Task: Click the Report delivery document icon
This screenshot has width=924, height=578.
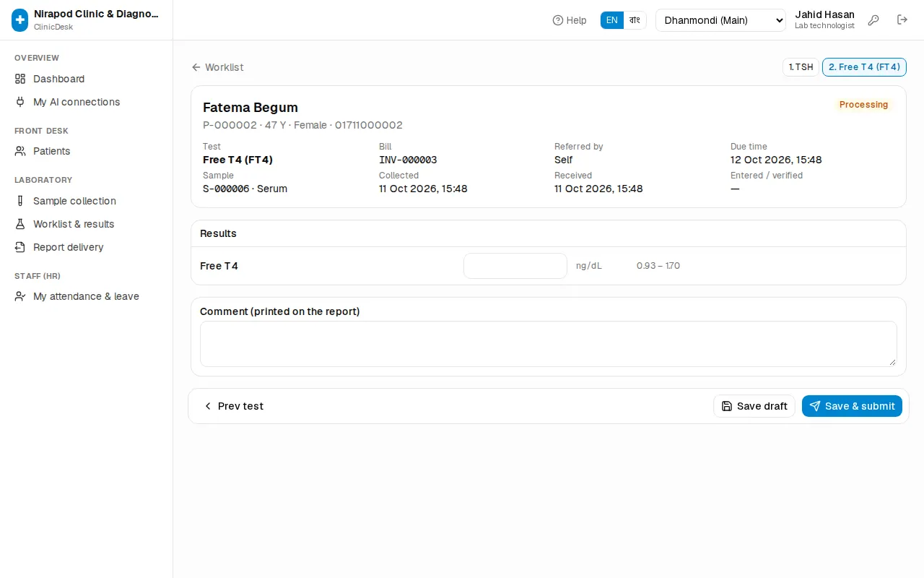Action: (x=20, y=247)
